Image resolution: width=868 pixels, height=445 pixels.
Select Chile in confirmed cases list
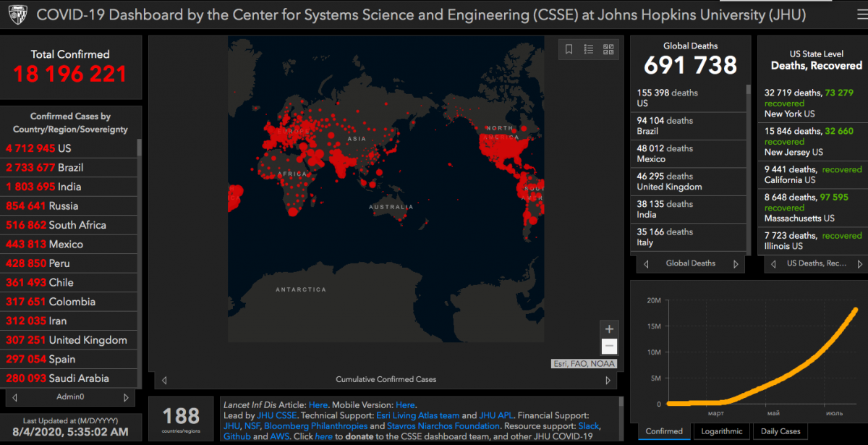pyautogui.click(x=70, y=282)
